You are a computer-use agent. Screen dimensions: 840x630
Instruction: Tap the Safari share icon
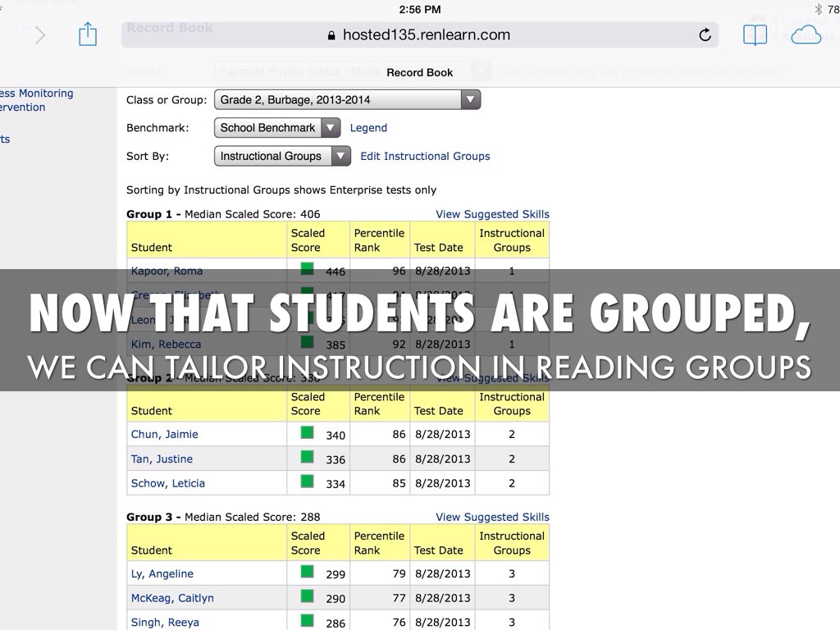[88, 34]
